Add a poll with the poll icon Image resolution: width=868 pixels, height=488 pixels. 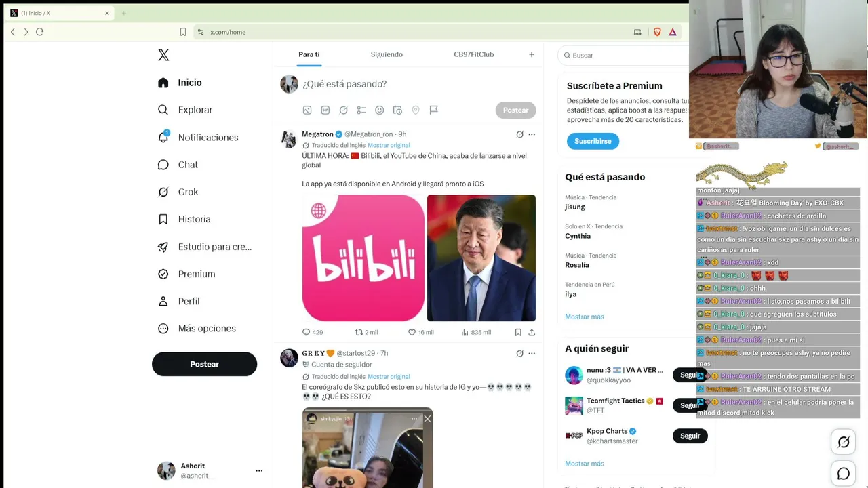point(361,110)
